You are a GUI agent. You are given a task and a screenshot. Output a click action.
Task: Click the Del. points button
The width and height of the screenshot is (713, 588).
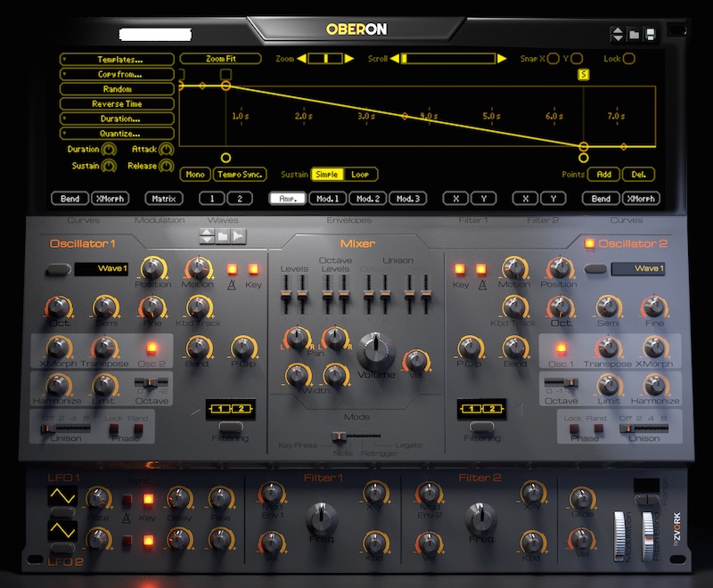638,175
